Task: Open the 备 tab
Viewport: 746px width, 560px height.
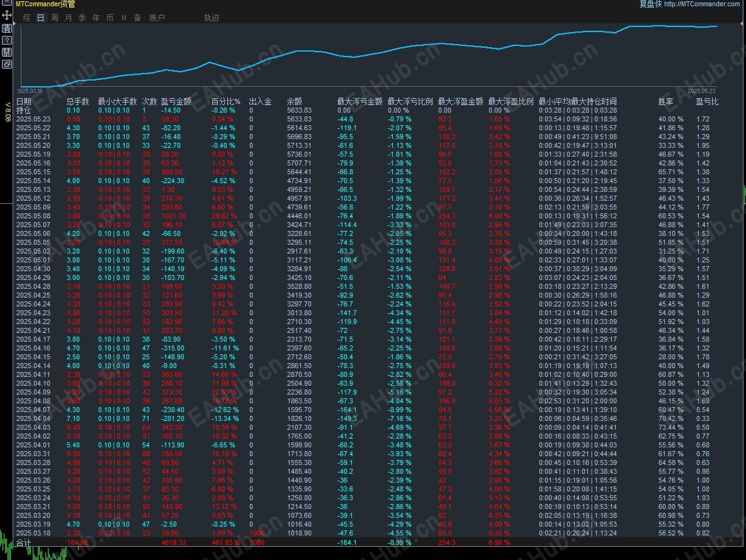Action: tap(137, 18)
